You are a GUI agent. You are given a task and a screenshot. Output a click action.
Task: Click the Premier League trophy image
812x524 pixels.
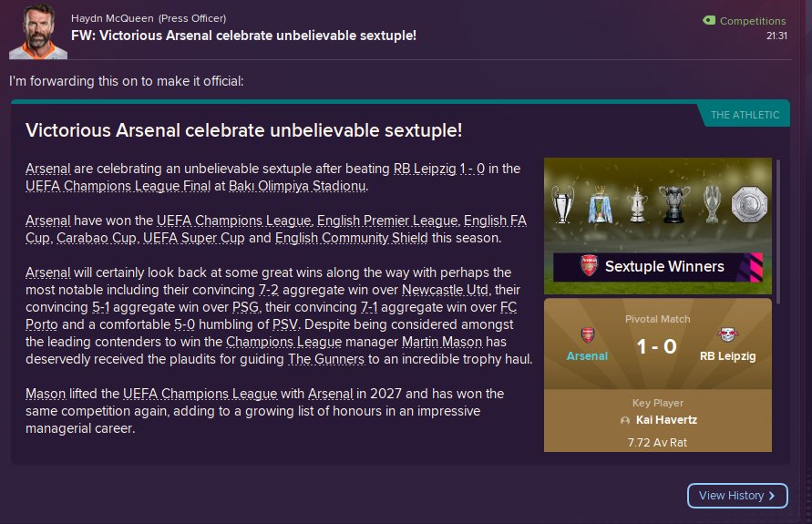[599, 204]
